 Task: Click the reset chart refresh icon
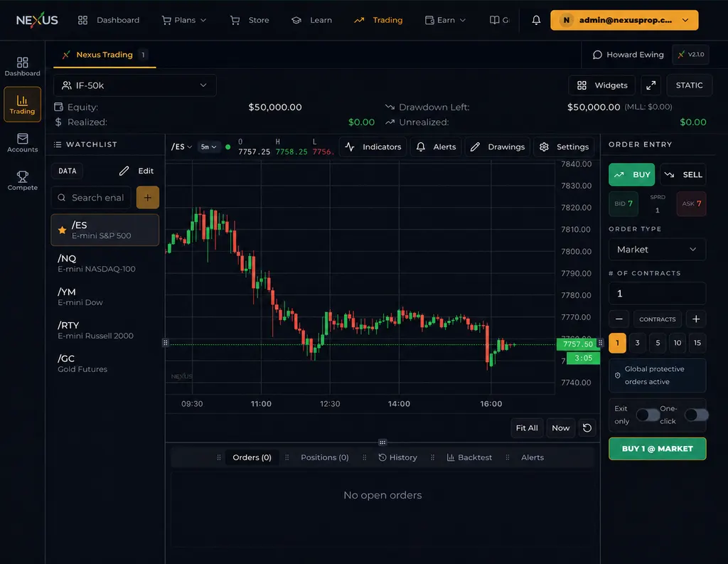(x=587, y=428)
